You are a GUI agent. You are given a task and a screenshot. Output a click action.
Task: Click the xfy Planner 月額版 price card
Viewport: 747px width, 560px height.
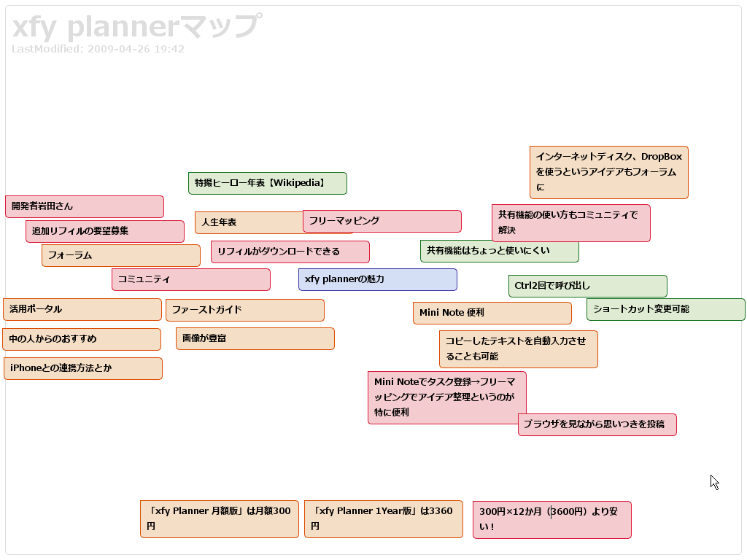(x=219, y=519)
